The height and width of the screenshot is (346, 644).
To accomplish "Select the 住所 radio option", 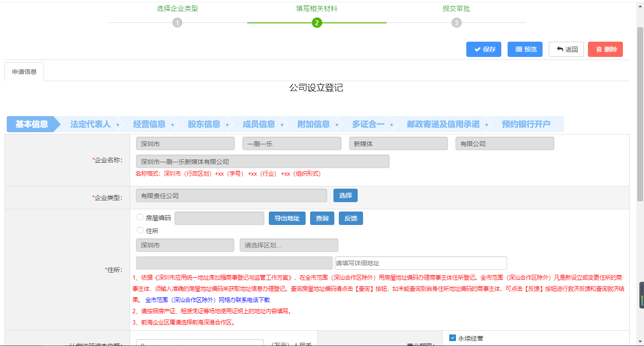I will coord(140,230).
